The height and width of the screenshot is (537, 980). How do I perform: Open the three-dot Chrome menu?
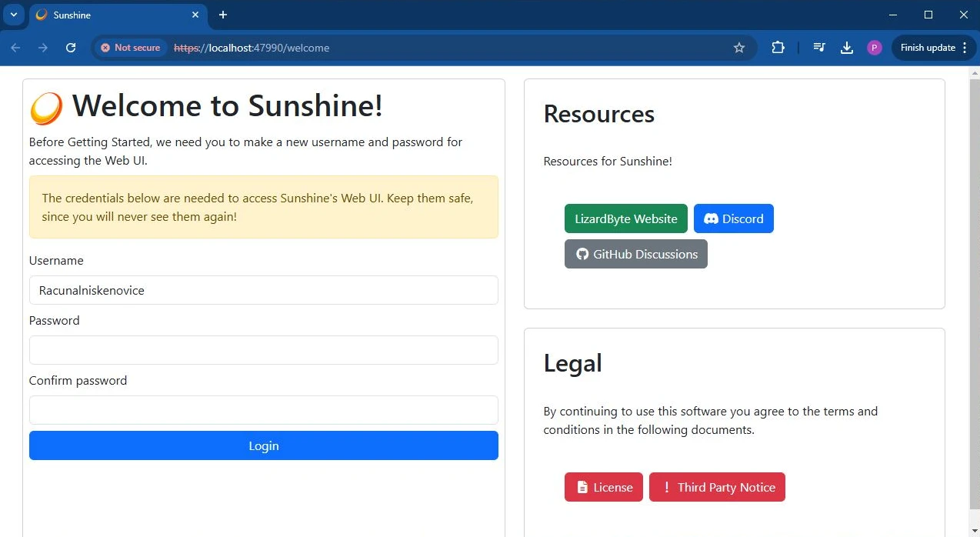point(965,48)
